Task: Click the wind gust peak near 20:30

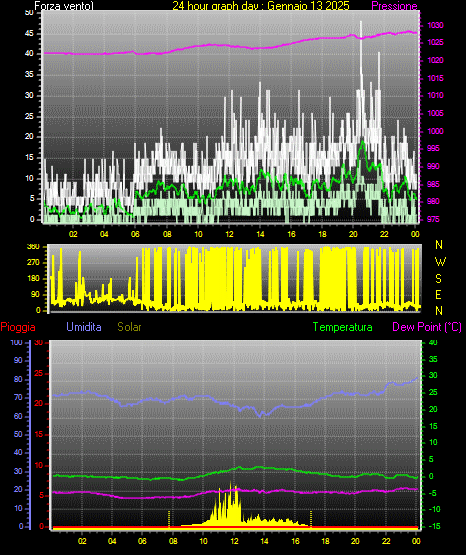Action: tap(361, 22)
